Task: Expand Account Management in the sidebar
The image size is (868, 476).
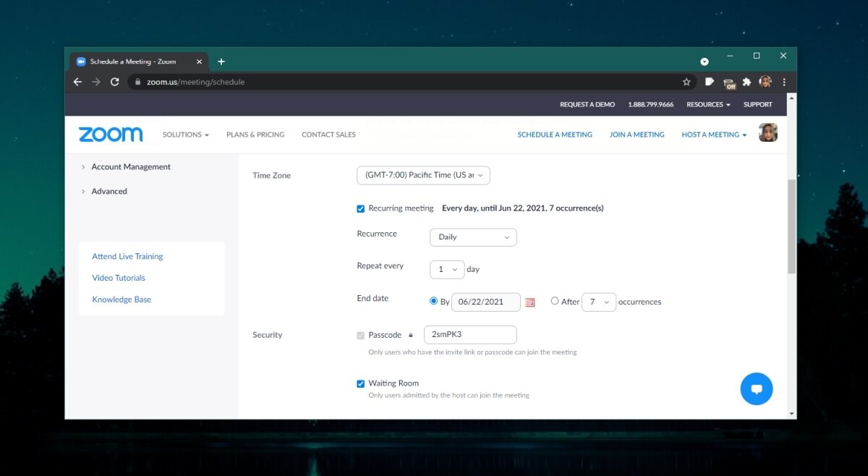Action: pyautogui.click(x=130, y=167)
